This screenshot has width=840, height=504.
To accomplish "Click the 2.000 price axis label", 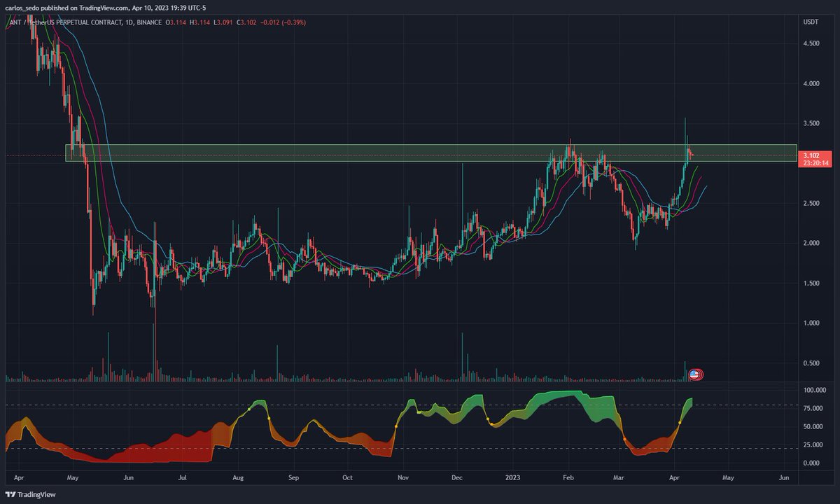I will (x=812, y=243).
